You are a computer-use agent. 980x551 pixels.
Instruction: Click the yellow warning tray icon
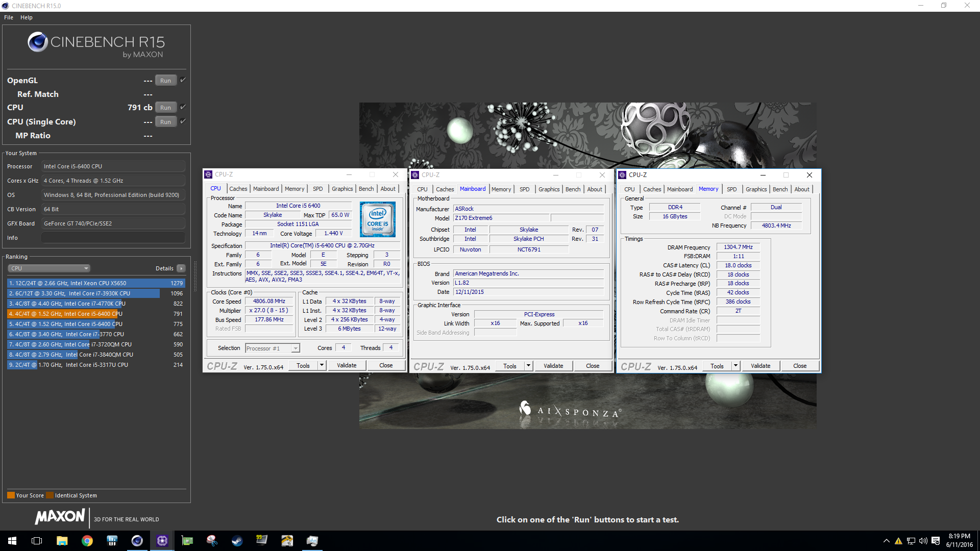(x=898, y=541)
